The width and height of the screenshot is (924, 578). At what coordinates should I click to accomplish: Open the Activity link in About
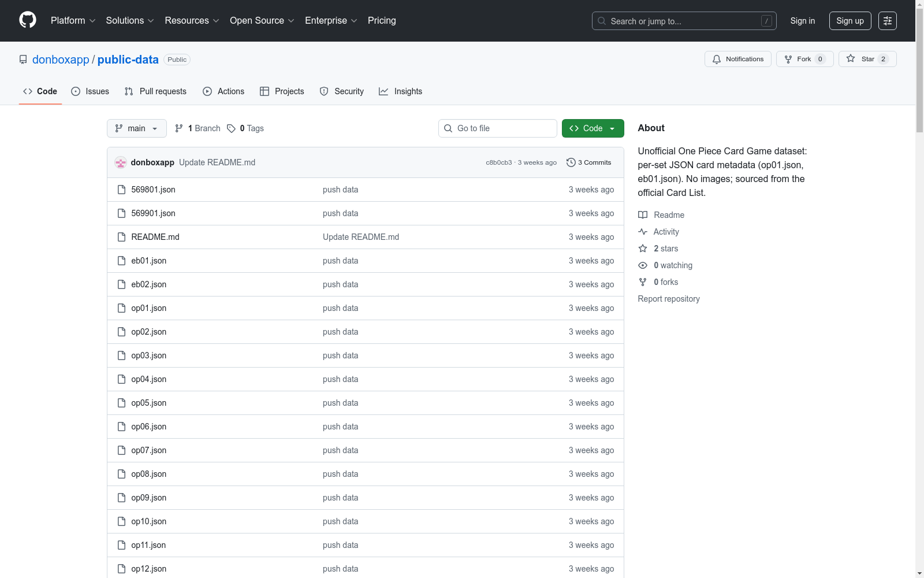pyautogui.click(x=659, y=232)
